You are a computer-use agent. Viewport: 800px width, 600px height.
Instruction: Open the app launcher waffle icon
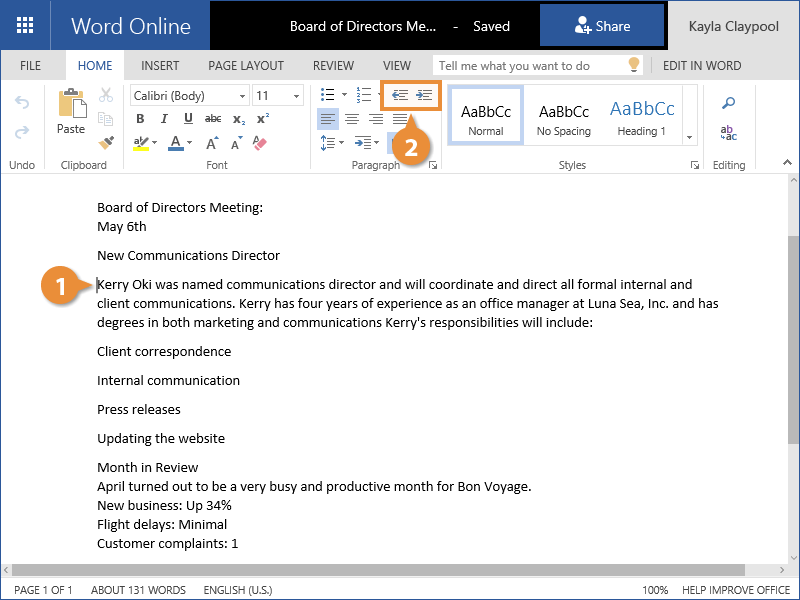25,26
